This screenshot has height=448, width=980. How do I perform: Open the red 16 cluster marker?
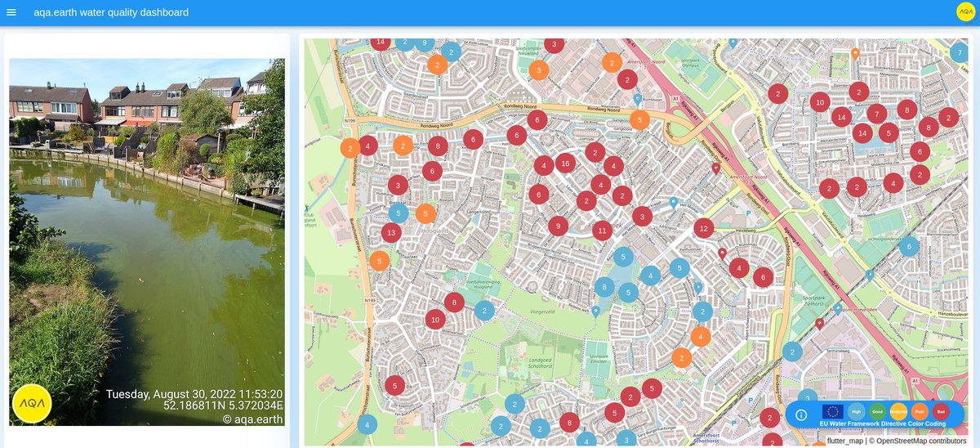(x=565, y=164)
